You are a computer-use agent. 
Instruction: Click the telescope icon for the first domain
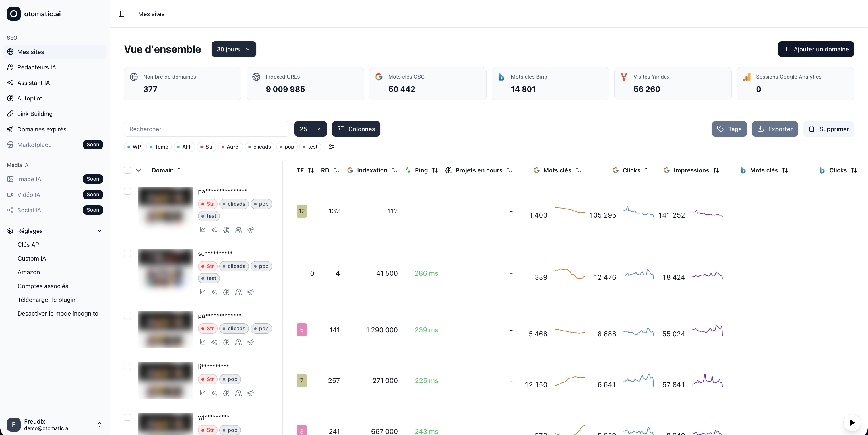pos(250,230)
